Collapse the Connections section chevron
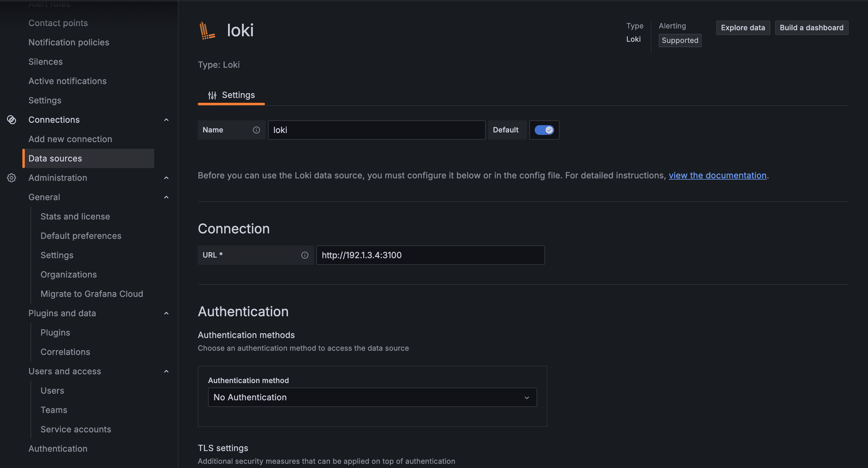This screenshot has width=868, height=468. pos(166,120)
